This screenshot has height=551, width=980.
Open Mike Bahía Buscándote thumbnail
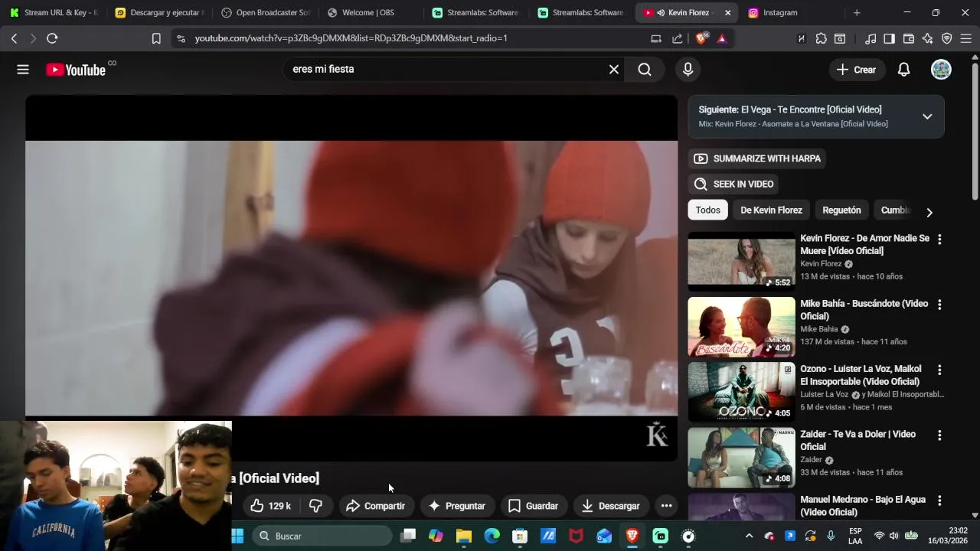(x=741, y=327)
